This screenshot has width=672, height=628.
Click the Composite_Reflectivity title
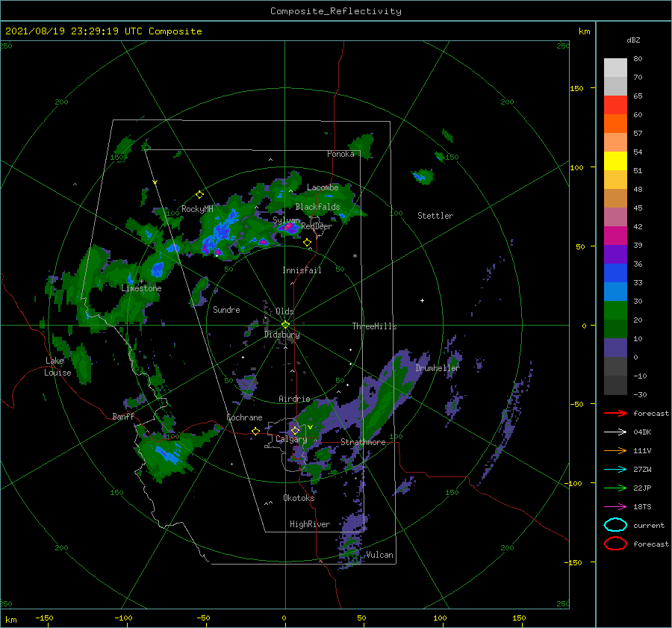335,11
